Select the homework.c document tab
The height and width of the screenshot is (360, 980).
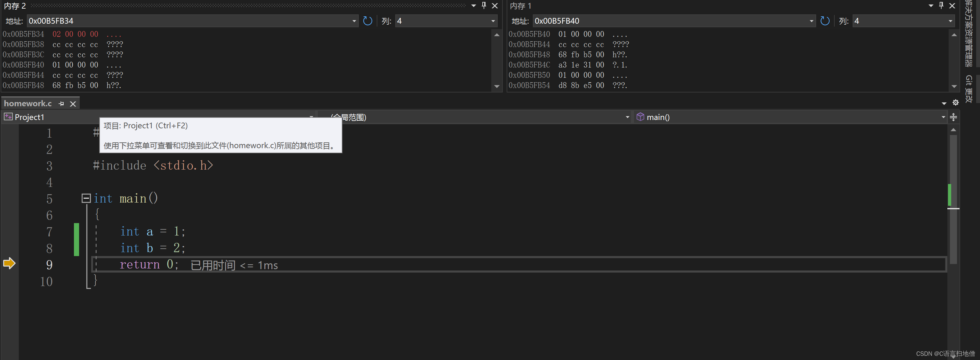click(28, 103)
